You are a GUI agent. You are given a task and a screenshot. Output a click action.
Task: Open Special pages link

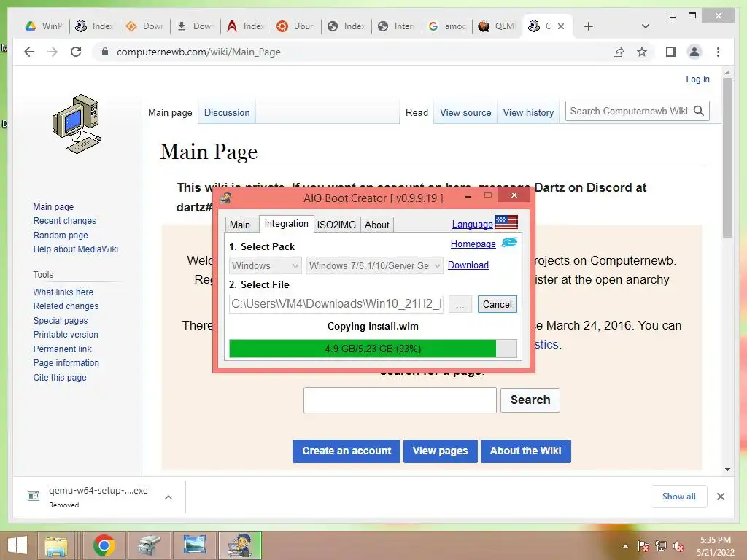tap(61, 321)
